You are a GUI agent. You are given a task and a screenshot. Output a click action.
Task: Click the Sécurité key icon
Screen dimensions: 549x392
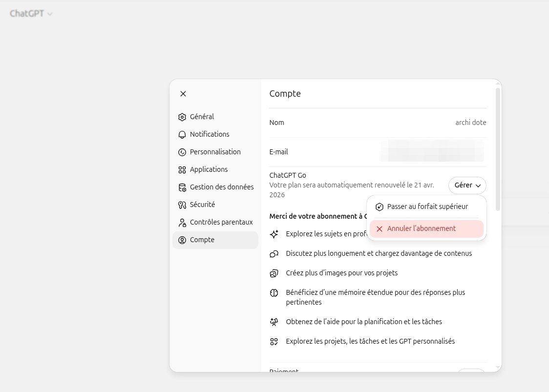[x=182, y=205]
